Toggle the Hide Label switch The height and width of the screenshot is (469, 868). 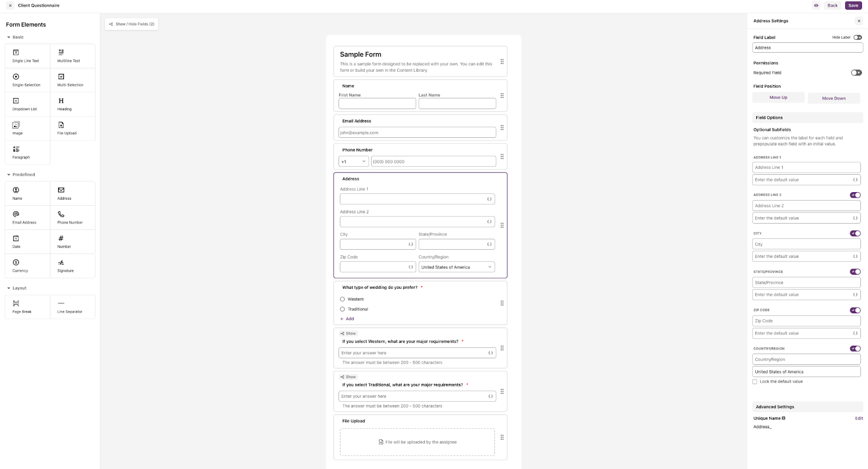click(857, 37)
